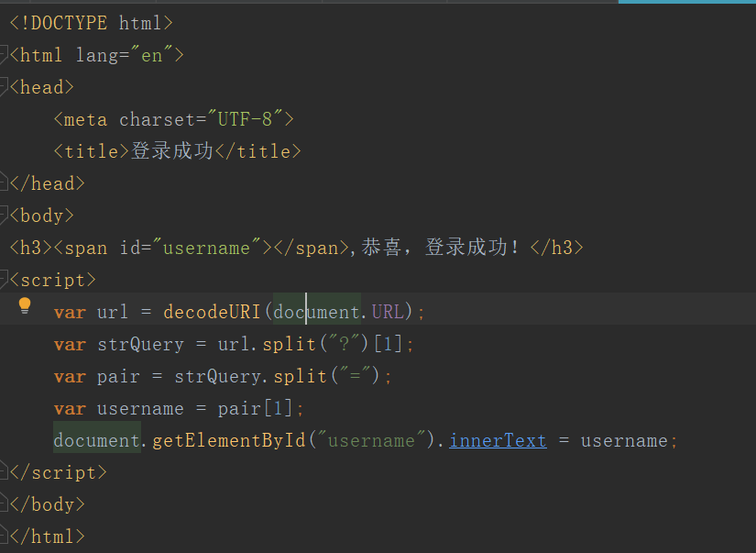Place cursor on the DOCTYPE html line
The height and width of the screenshot is (553, 756).
tap(91, 23)
